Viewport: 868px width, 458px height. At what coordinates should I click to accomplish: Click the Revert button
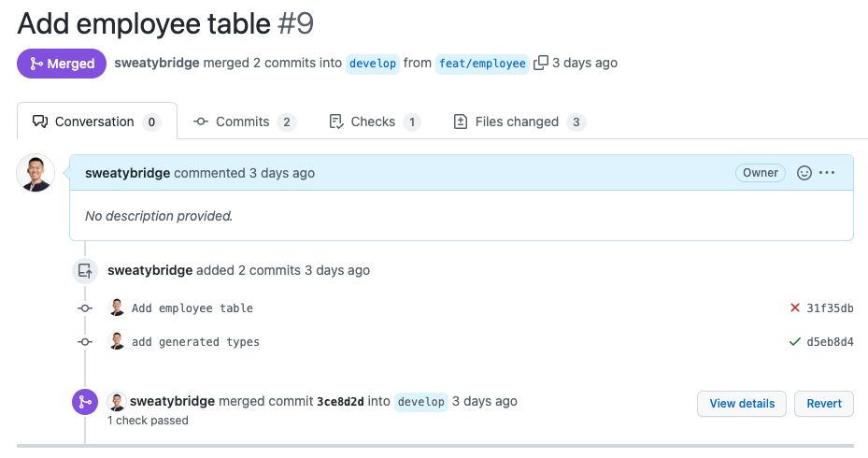pos(824,404)
